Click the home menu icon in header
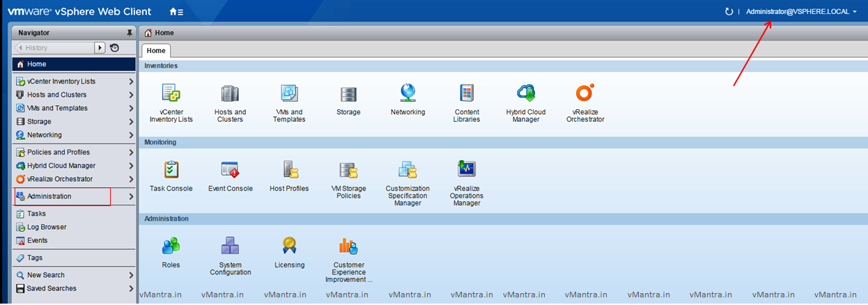The image size is (868, 305). tap(176, 12)
